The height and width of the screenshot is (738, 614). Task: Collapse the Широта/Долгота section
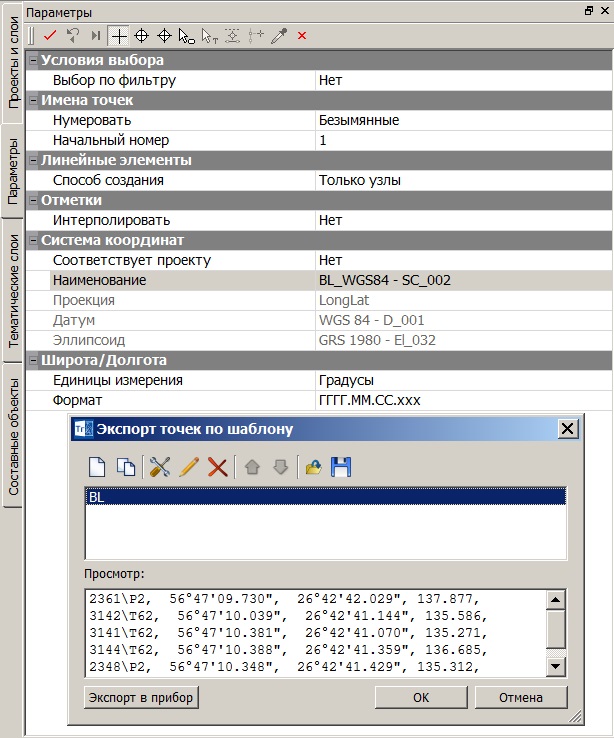pyautogui.click(x=33, y=360)
